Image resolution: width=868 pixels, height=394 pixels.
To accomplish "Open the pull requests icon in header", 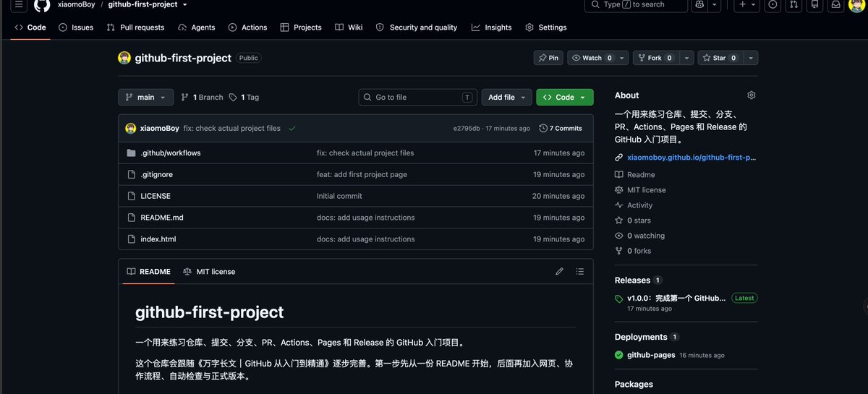I will tap(794, 4).
